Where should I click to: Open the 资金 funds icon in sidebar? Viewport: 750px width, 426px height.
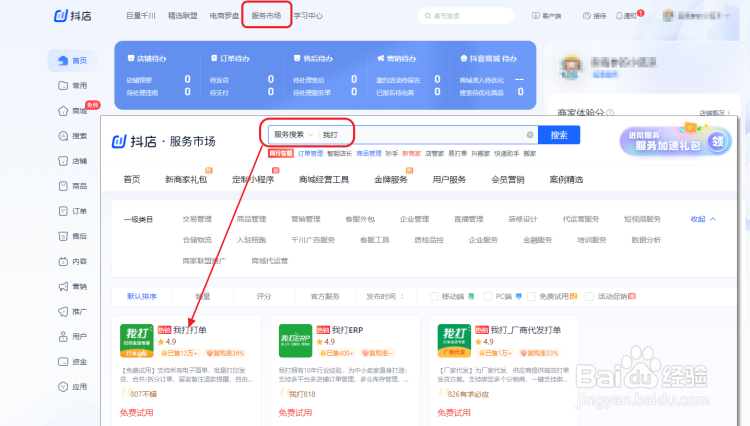(63, 362)
